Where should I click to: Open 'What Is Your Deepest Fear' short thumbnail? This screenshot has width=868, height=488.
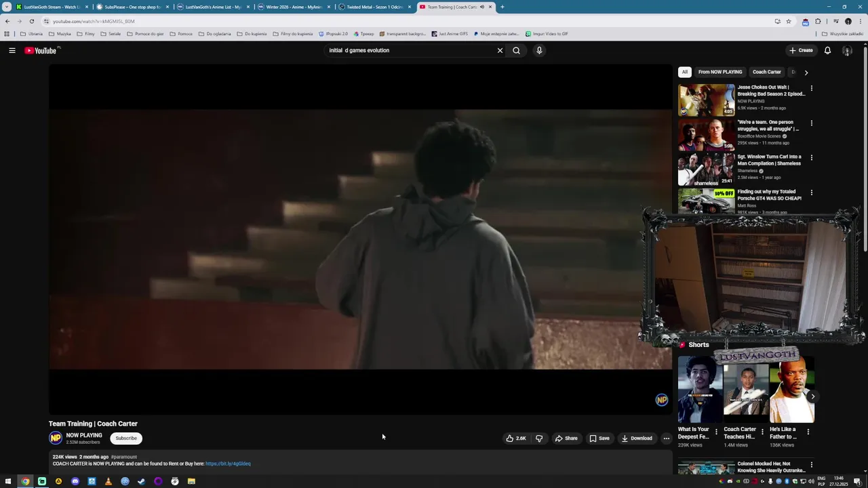700,389
